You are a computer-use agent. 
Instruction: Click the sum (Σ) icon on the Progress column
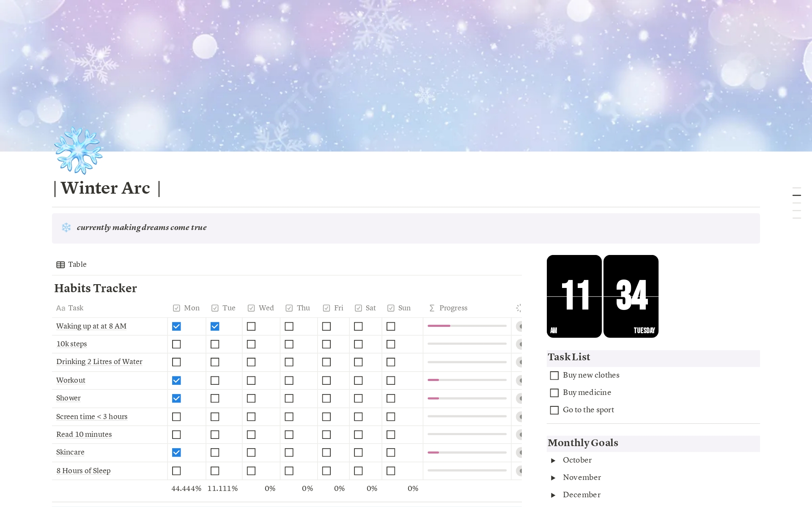431,308
